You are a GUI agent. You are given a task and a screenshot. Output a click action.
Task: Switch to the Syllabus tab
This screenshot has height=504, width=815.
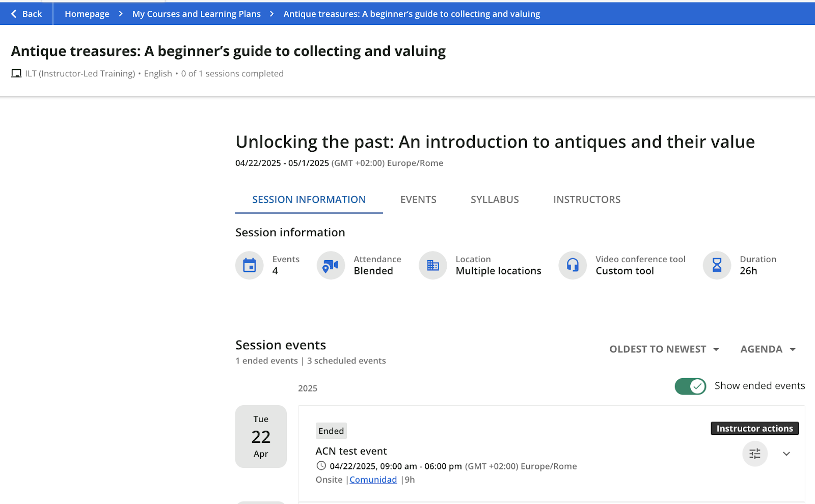coord(495,200)
